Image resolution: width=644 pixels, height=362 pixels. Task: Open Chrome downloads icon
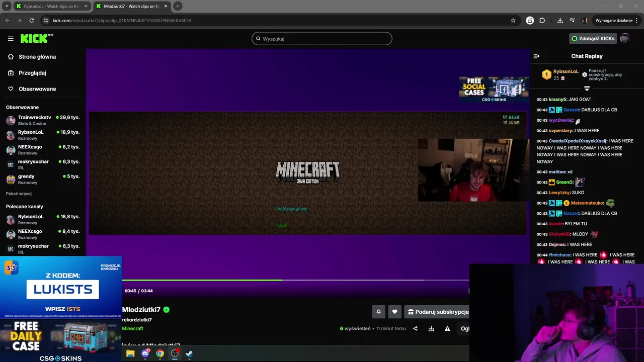tap(560, 21)
